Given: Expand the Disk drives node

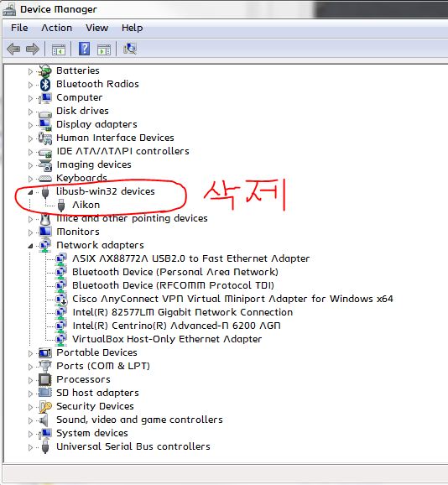Looking at the screenshot, I should click(x=30, y=112).
